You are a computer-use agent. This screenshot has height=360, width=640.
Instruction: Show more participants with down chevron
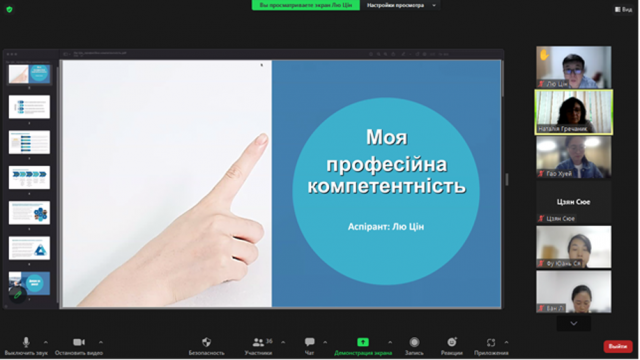(x=573, y=324)
